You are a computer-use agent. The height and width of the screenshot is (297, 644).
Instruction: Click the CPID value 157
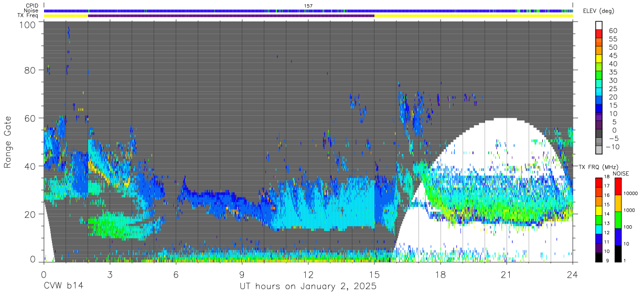click(308, 6)
